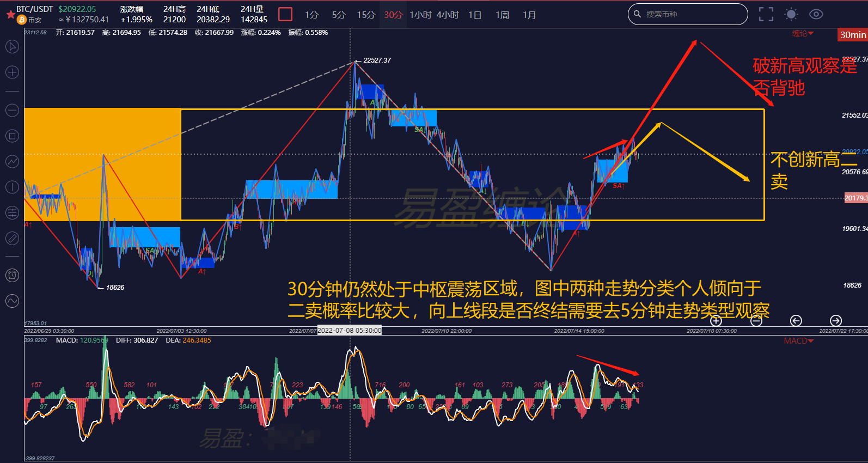Click the MACD: 120.9569 readout
This screenshot has width=868, height=463.
(x=82, y=340)
